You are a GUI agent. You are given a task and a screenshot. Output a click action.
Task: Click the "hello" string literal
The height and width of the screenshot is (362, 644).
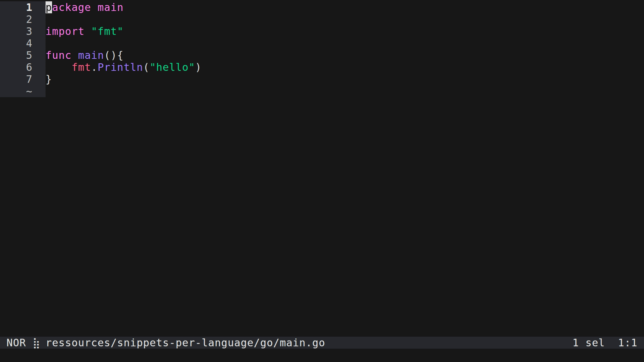click(x=172, y=67)
